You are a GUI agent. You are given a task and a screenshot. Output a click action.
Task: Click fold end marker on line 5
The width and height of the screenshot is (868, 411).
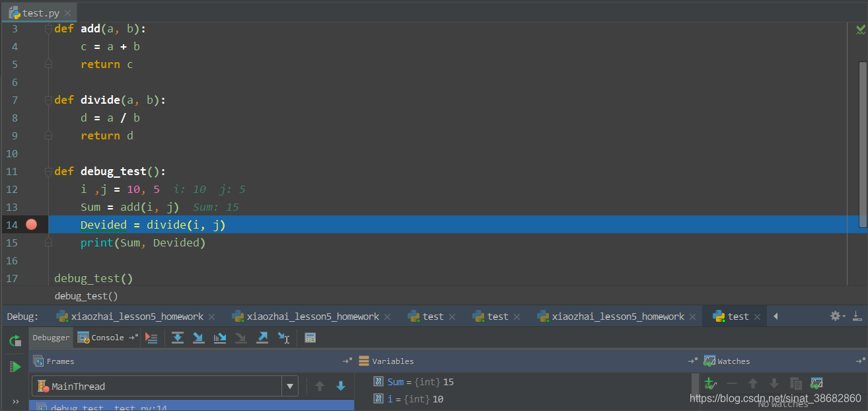[48, 64]
